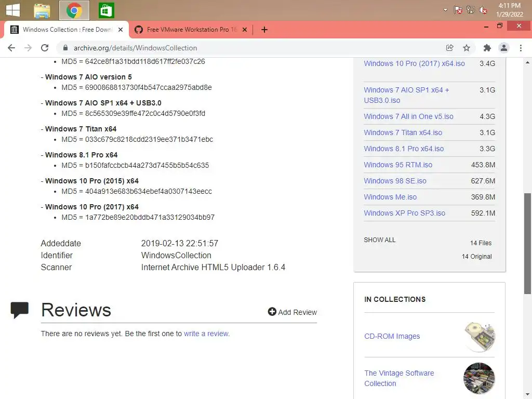Click the Scanner value Internet Archive HTML5 Uploader

[x=213, y=268]
